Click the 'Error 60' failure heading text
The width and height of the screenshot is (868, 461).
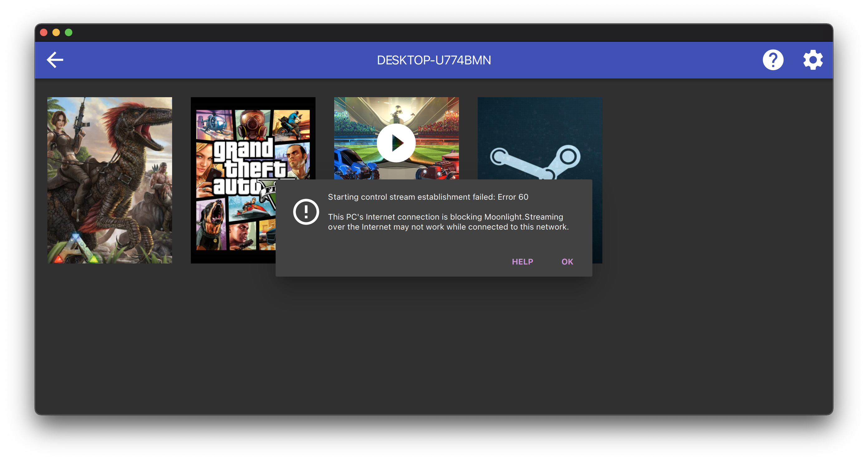tap(428, 197)
